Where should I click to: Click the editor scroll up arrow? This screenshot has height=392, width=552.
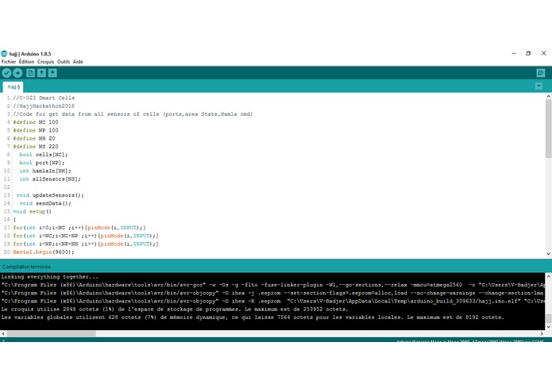tap(549, 96)
